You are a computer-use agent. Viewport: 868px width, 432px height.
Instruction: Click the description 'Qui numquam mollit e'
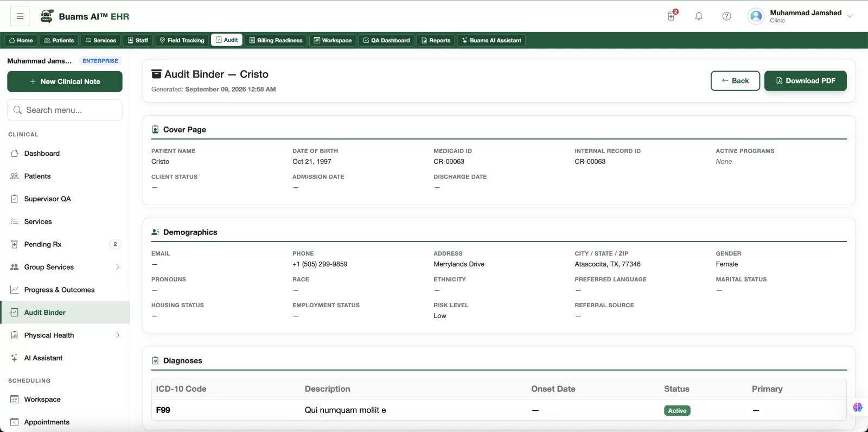[x=346, y=410]
